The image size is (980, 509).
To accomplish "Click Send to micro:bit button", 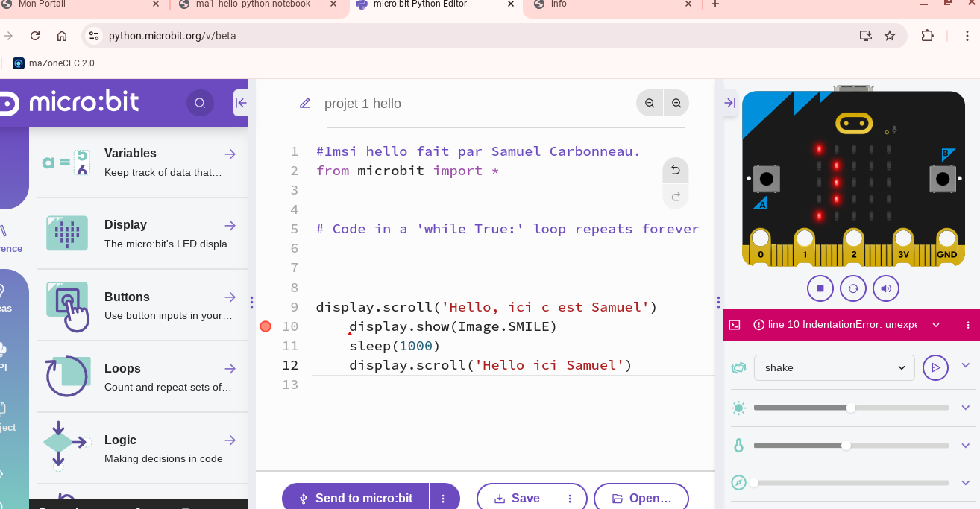I will pyautogui.click(x=355, y=498).
